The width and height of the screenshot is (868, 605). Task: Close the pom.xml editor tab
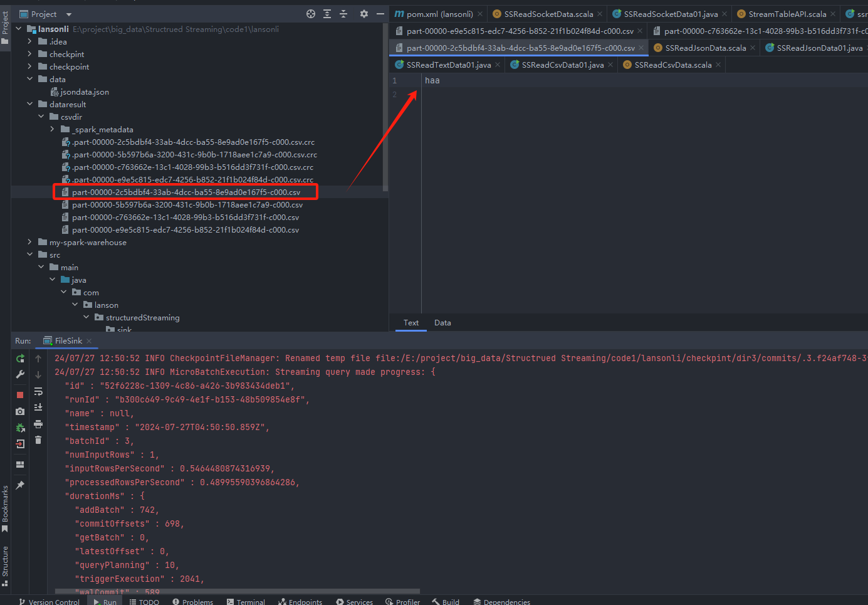(x=480, y=14)
